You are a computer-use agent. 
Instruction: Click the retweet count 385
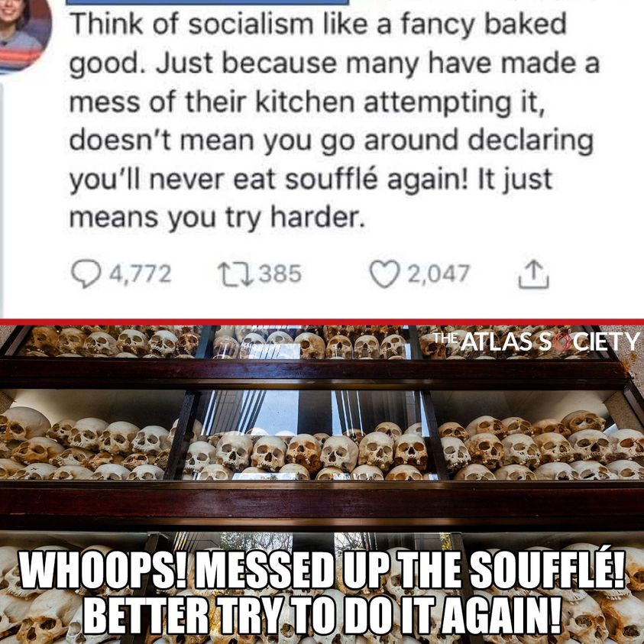pyautogui.click(x=280, y=273)
